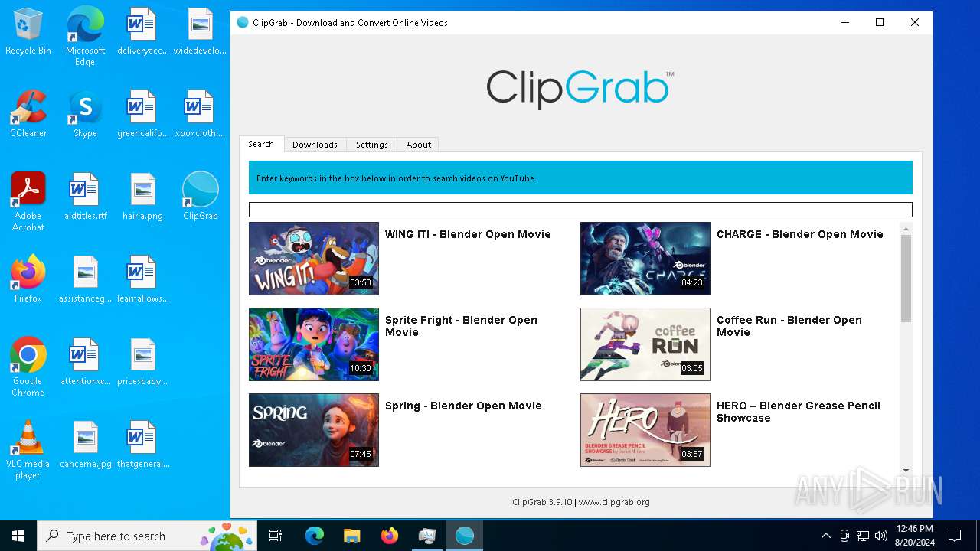The image size is (980, 551).
Task: Open the thatgeneral Word document
Action: pos(142,445)
